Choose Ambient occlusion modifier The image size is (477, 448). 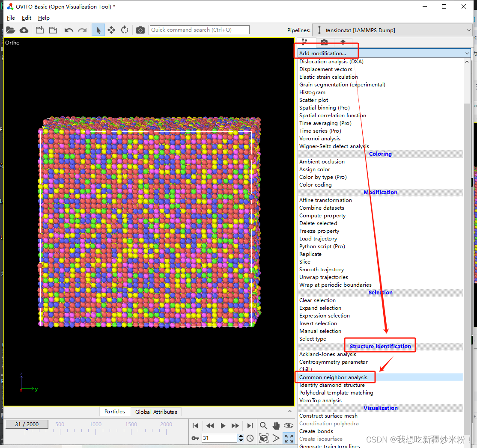tap(322, 162)
